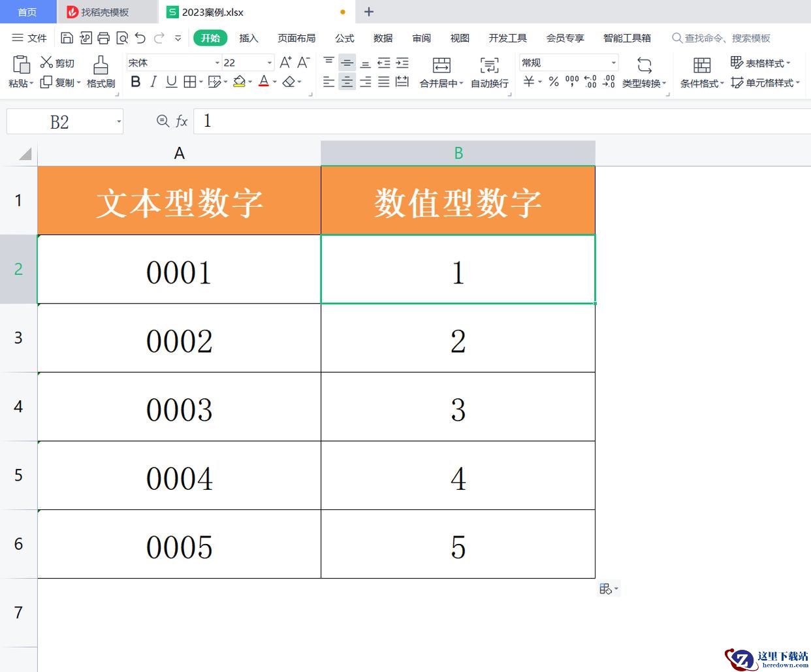Switch to the 插入 ribbon tab

pyautogui.click(x=249, y=38)
